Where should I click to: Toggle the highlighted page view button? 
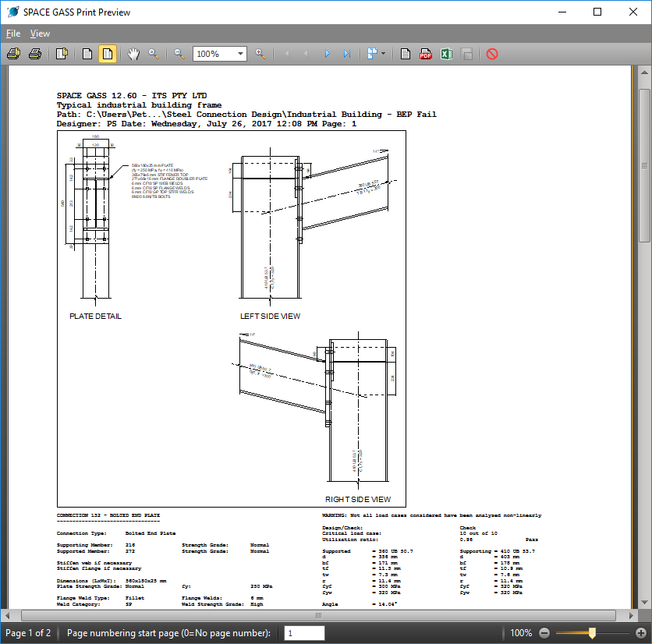pos(108,54)
